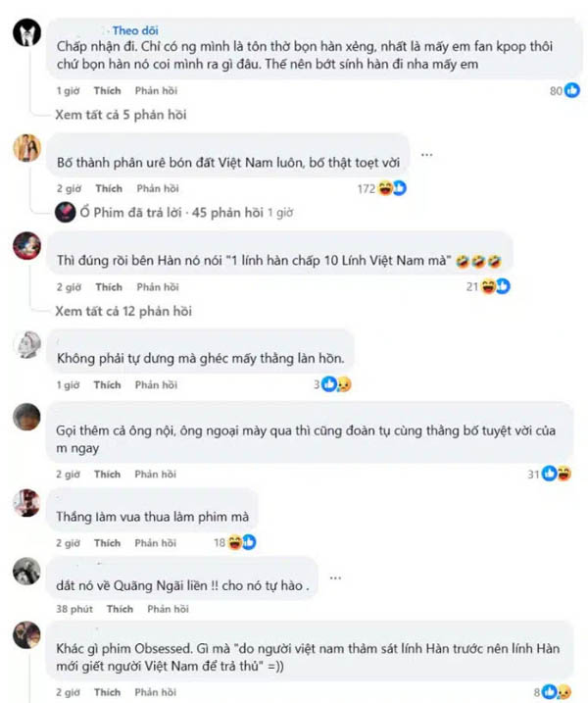The width and height of the screenshot is (588, 703).
Task: Expand "Xem tất cả 5 phản hồi"
Action: pos(121,115)
